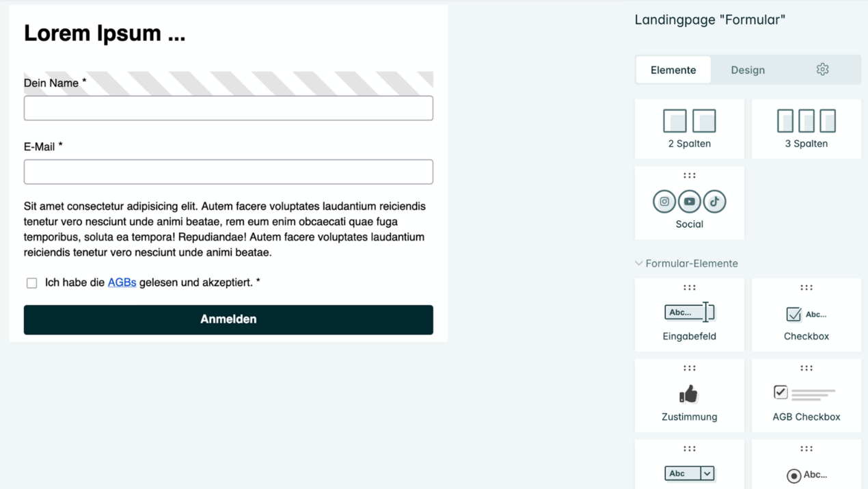The height and width of the screenshot is (489, 868).
Task: Click into the Dein Name input field
Action: 228,108
